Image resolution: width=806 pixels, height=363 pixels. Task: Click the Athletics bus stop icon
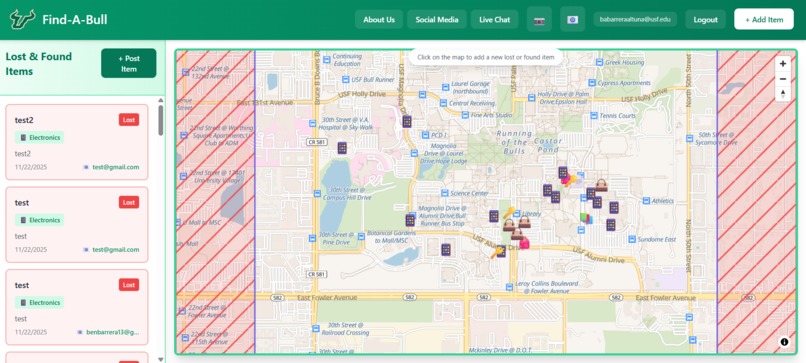pos(647,201)
